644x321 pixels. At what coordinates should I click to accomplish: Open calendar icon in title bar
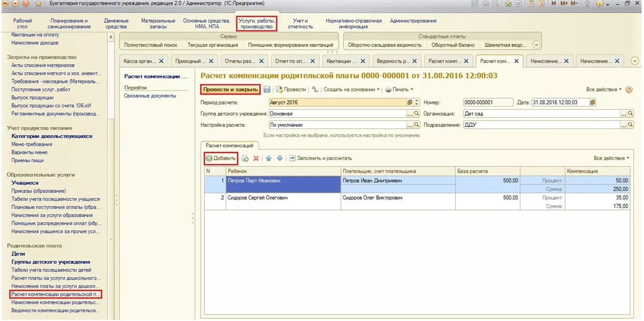pos(541,3)
